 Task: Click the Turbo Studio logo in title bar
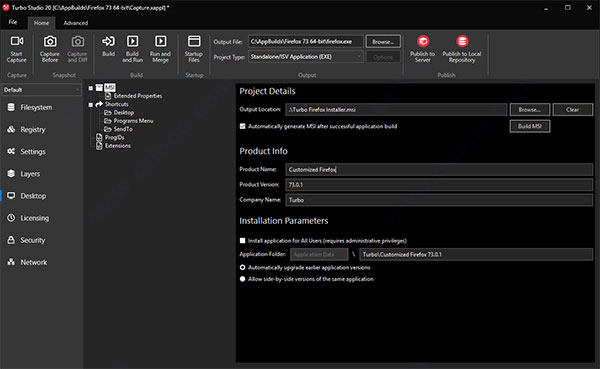coord(6,7)
